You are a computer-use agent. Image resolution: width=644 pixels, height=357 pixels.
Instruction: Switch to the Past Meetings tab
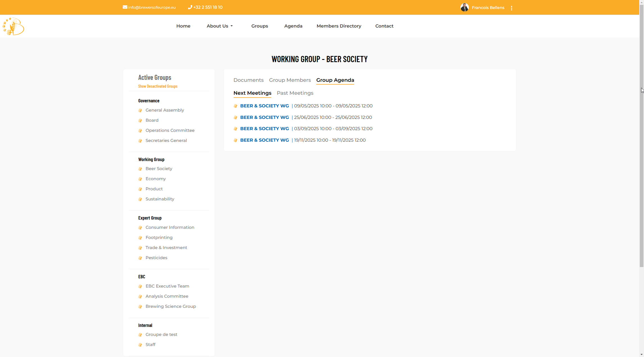(x=295, y=93)
